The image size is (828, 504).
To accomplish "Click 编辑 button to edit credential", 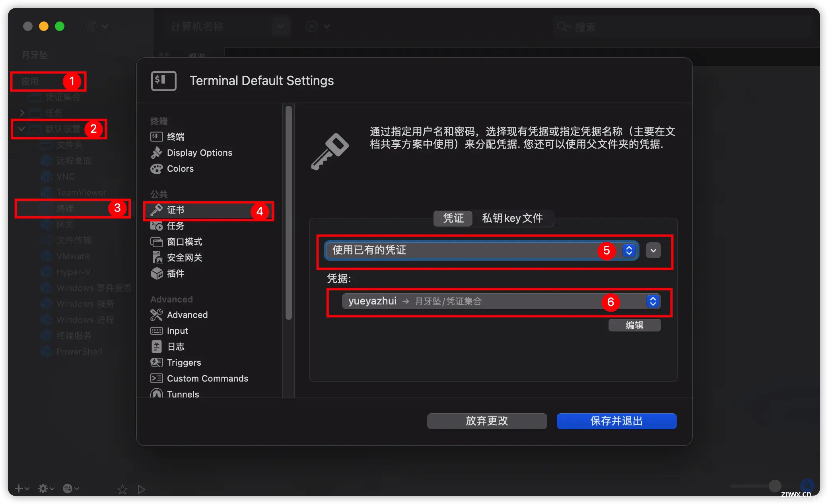I will (x=635, y=325).
